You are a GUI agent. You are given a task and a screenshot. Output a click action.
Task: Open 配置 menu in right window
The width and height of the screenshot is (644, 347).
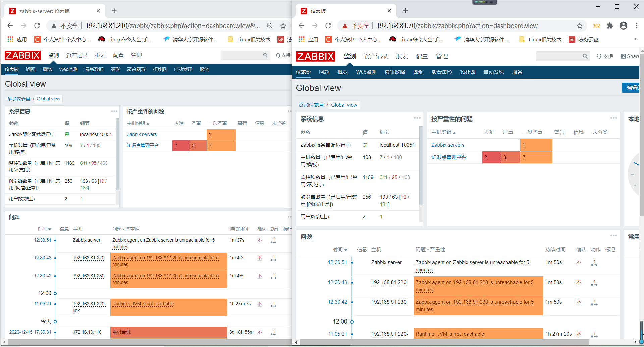[422, 56]
